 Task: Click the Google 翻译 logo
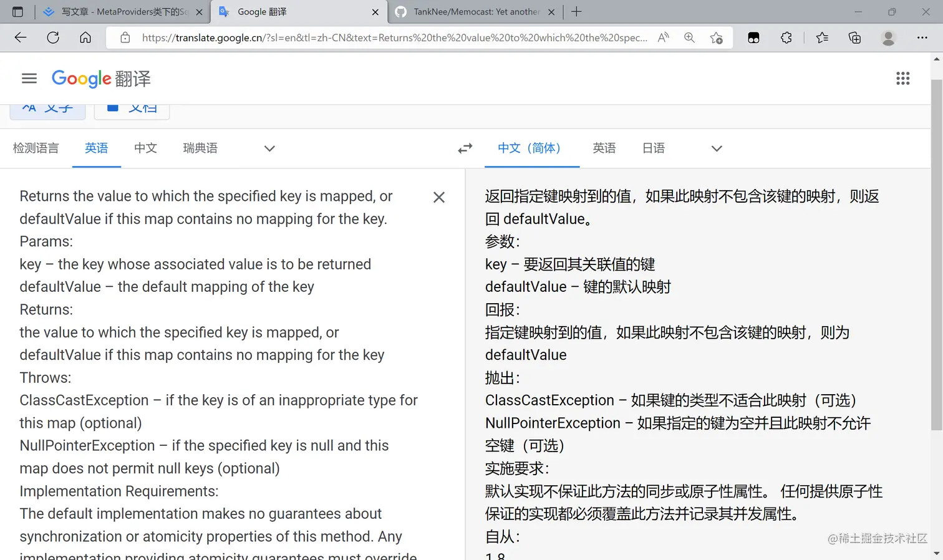point(101,79)
